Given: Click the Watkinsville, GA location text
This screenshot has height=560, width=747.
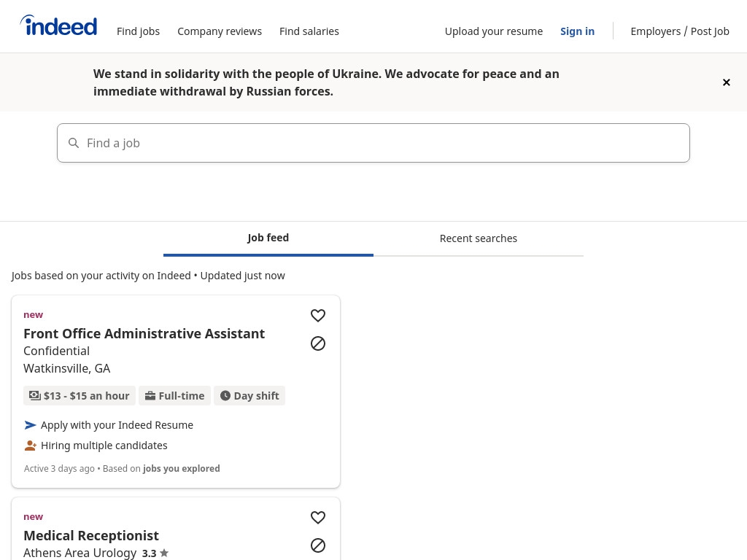Looking at the screenshot, I should (x=66, y=368).
